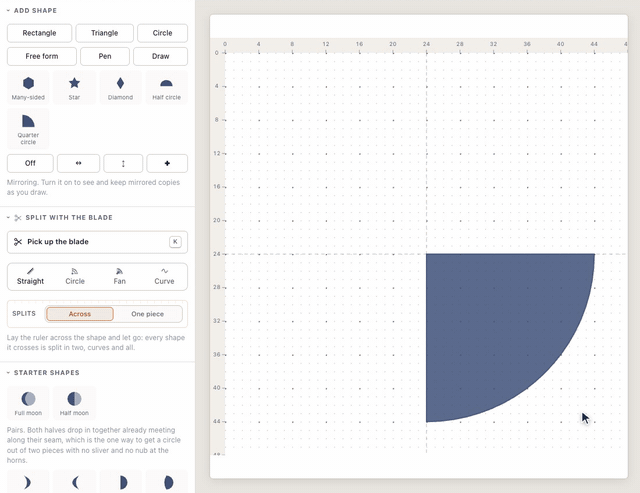Enable four-way mirroring

(167, 163)
